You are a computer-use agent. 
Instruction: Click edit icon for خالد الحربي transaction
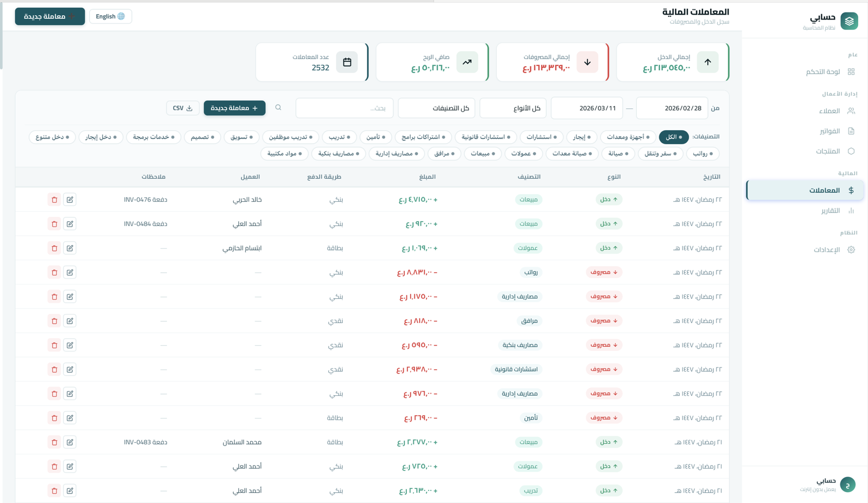[x=70, y=199]
